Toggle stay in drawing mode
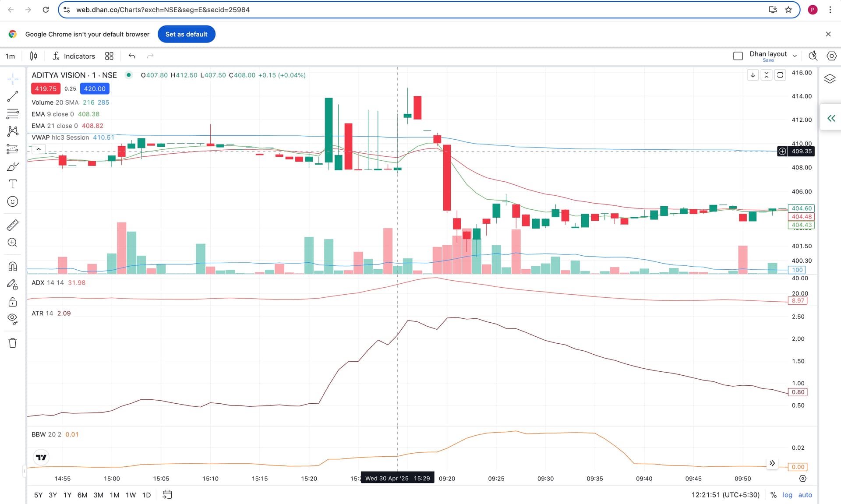 click(13, 285)
